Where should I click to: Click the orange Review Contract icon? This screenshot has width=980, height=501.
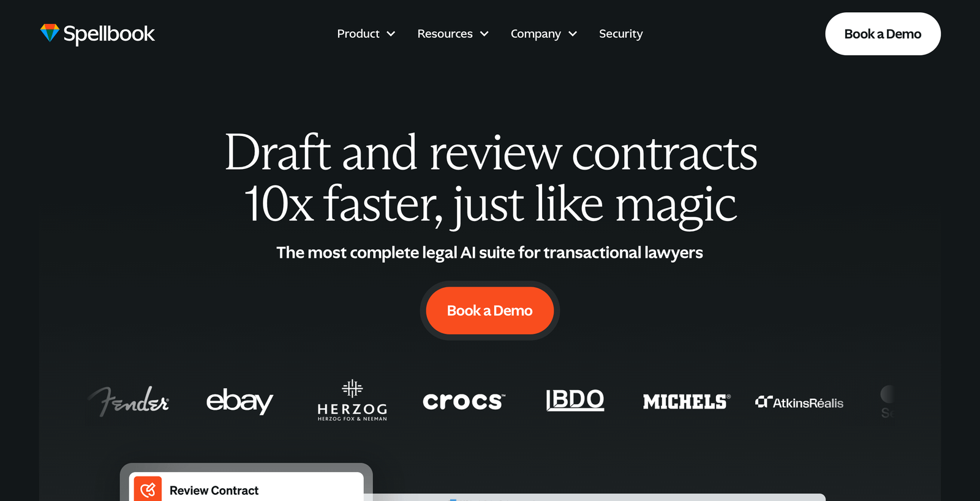tap(148, 489)
